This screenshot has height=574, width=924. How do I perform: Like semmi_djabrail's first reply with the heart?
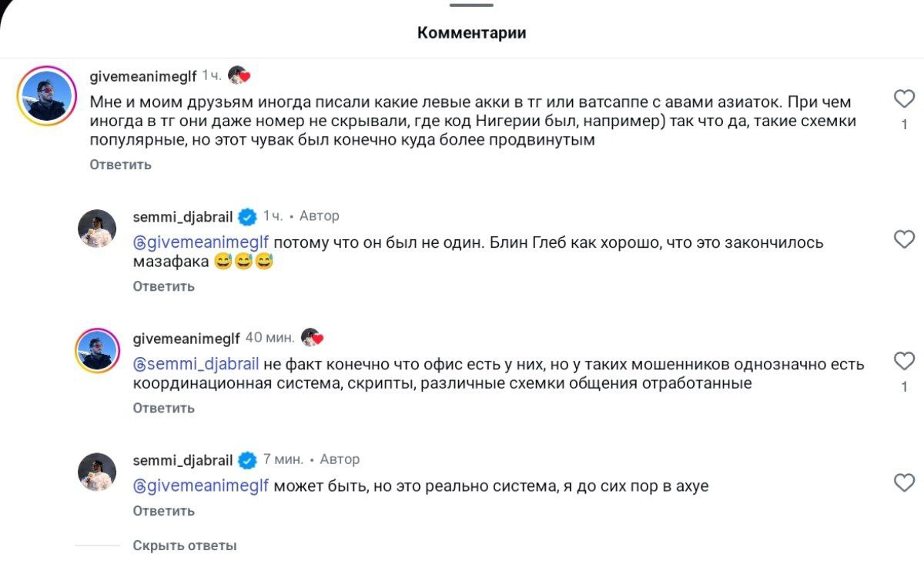[903, 240]
